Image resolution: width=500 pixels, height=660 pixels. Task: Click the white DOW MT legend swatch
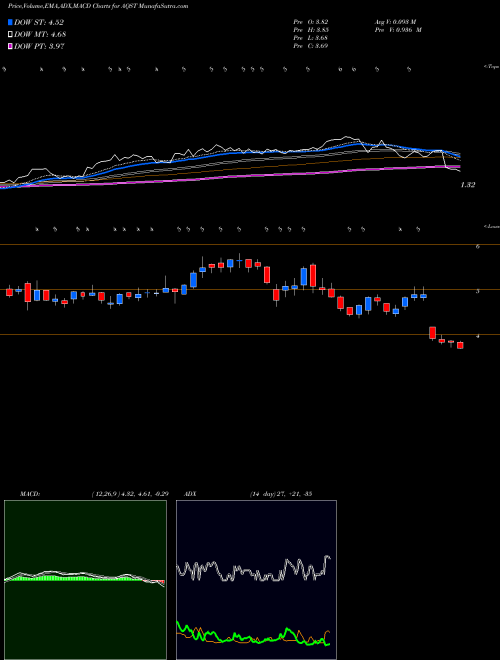tap(10, 34)
